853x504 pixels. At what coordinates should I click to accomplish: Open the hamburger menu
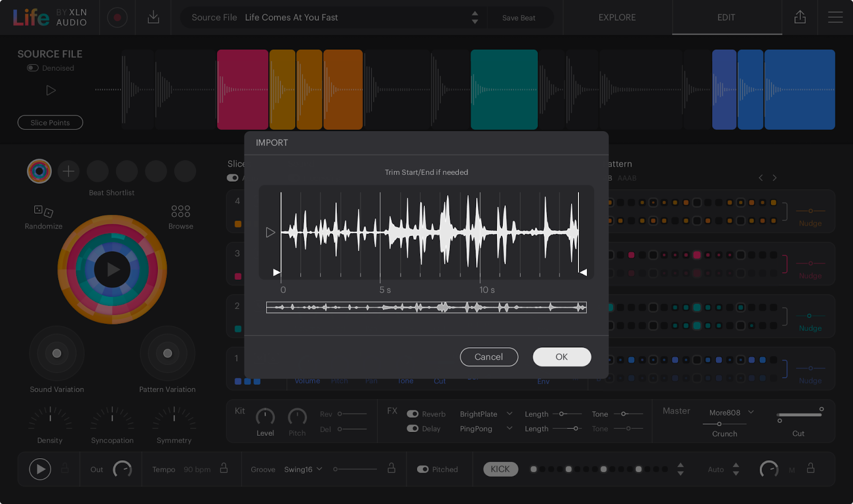pyautogui.click(x=835, y=18)
